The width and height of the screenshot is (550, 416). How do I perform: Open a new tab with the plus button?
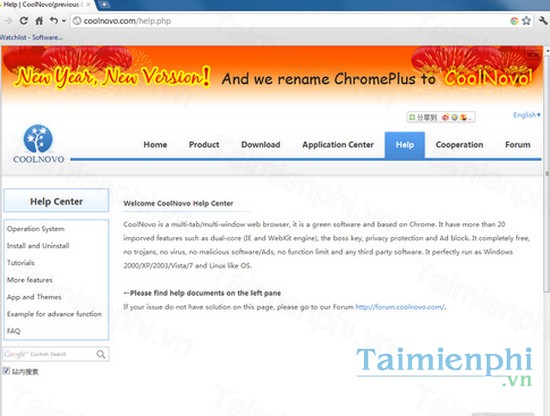[x=104, y=5]
